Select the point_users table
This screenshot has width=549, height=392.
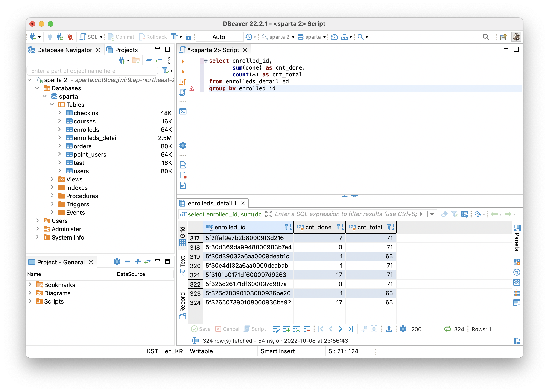90,154
